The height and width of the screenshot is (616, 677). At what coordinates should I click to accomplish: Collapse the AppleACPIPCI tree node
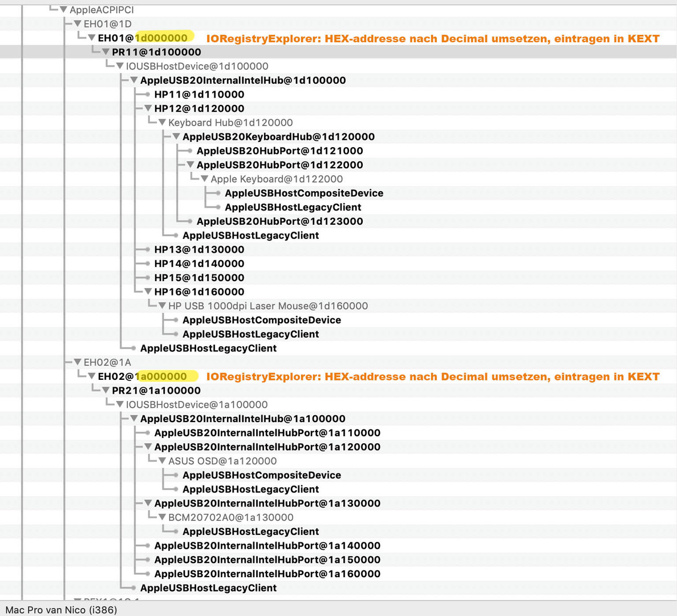coord(63,10)
